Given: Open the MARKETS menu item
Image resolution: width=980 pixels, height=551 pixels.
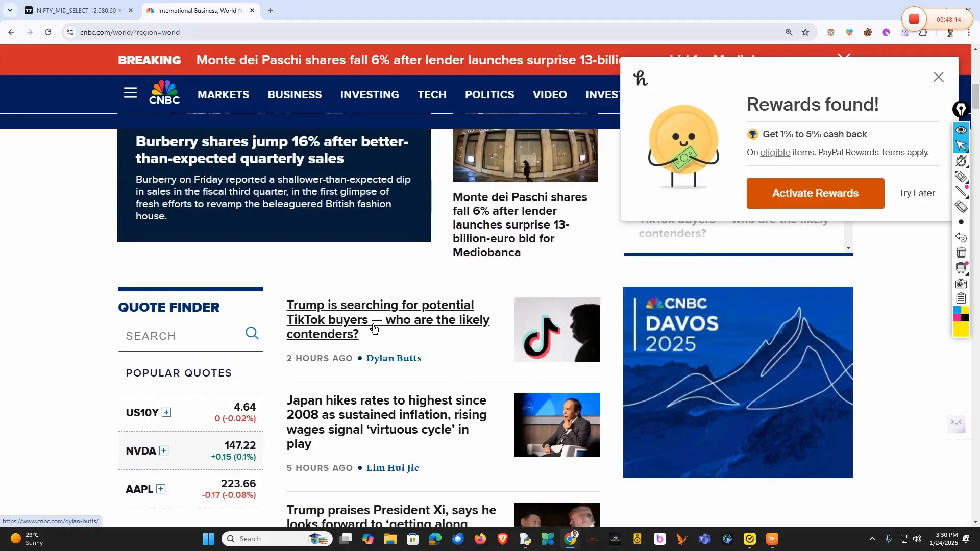Looking at the screenshot, I should coord(223,95).
